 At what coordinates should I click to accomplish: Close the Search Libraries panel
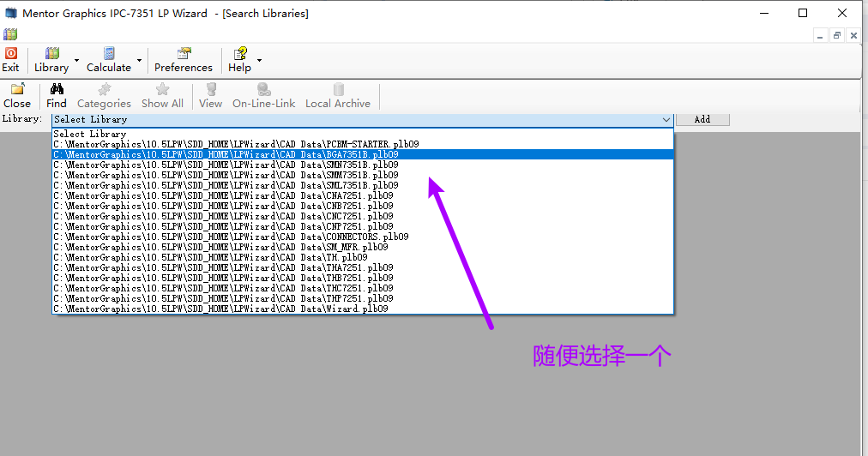point(17,96)
